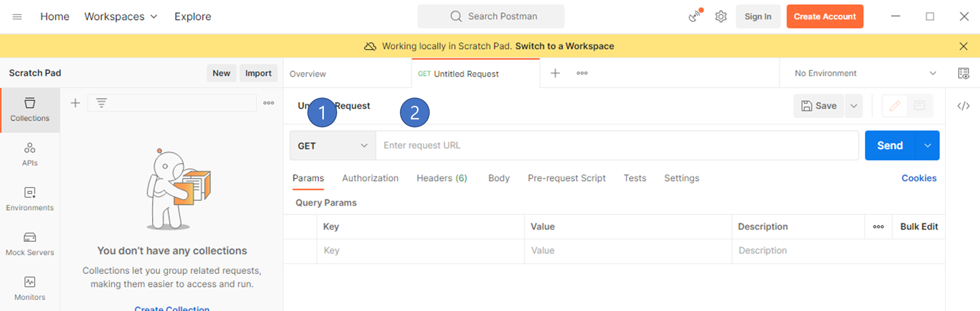Click the Enter request URL field
This screenshot has height=311, width=980.
coord(617,145)
